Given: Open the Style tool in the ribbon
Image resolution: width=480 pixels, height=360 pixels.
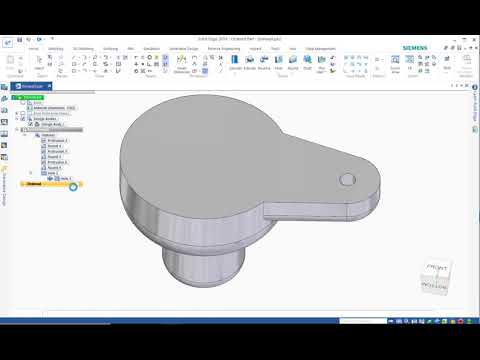Looking at the screenshot, I should tap(447, 63).
